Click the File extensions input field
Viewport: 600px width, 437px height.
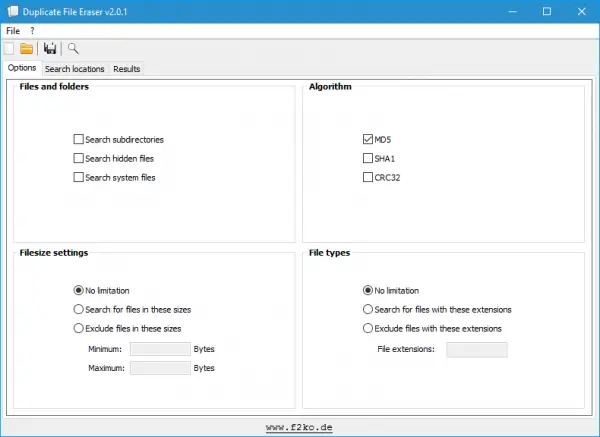coord(477,350)
